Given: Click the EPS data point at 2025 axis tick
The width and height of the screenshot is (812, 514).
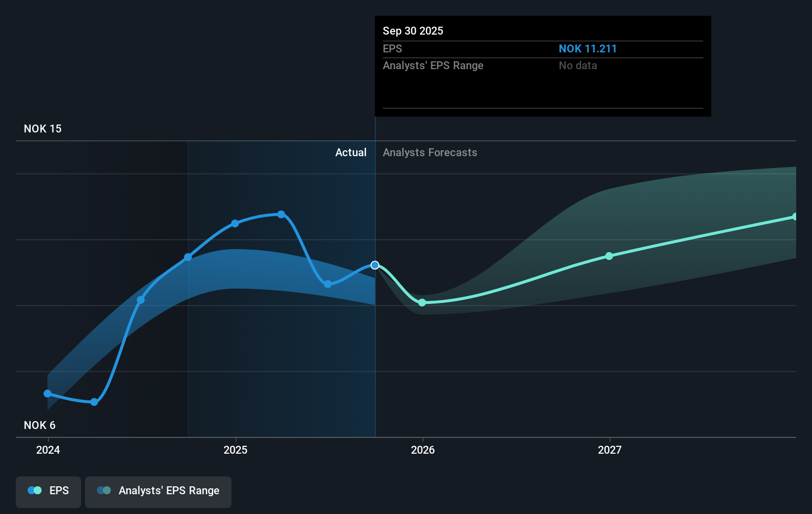Looking at the screenshot, I should [x=235, y=223].
